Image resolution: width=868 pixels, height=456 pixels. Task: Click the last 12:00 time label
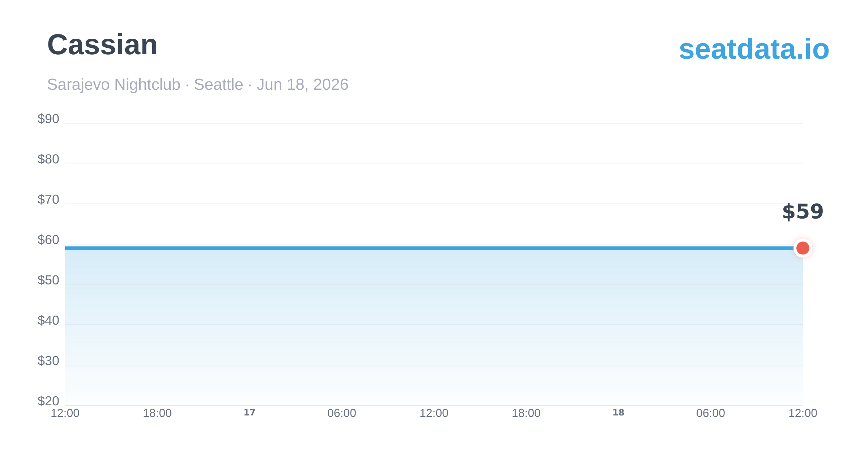pyautogui.click(x=803, y=413)
